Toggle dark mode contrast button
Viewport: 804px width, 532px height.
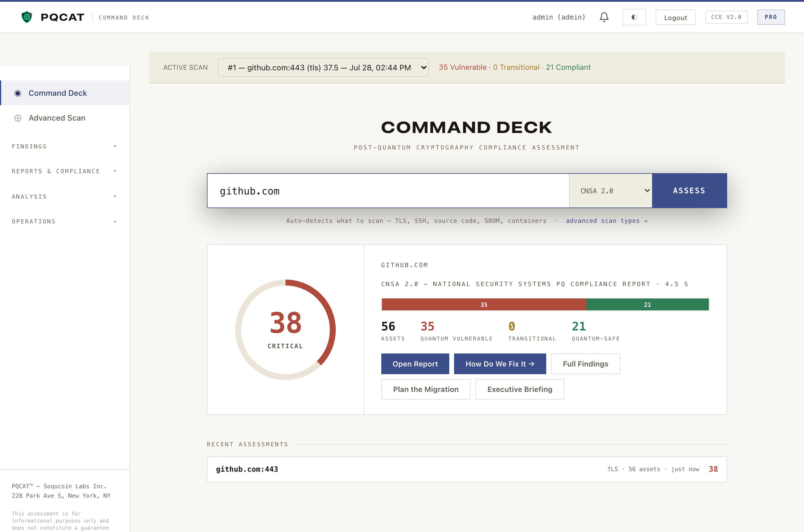[x=634, y=17]
